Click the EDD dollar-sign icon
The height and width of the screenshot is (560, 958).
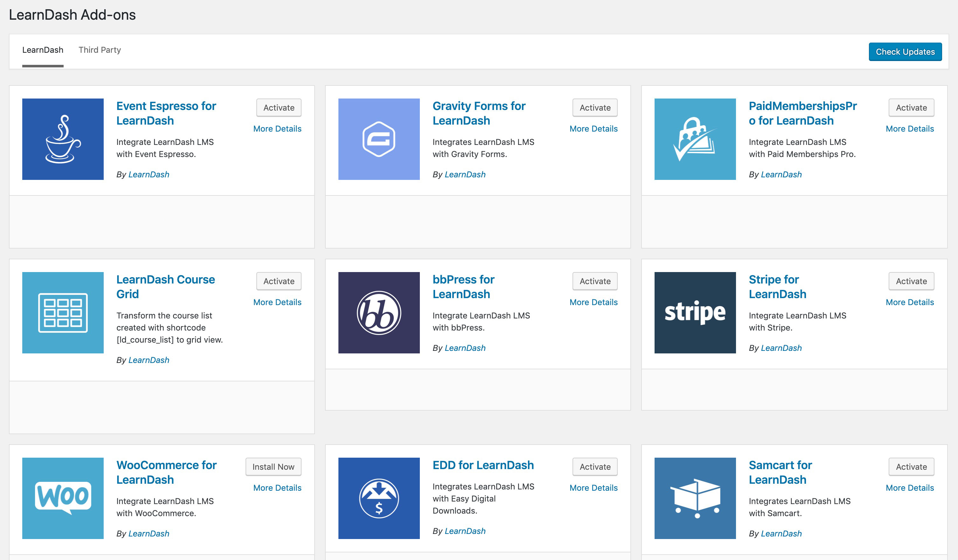[379, 498]
